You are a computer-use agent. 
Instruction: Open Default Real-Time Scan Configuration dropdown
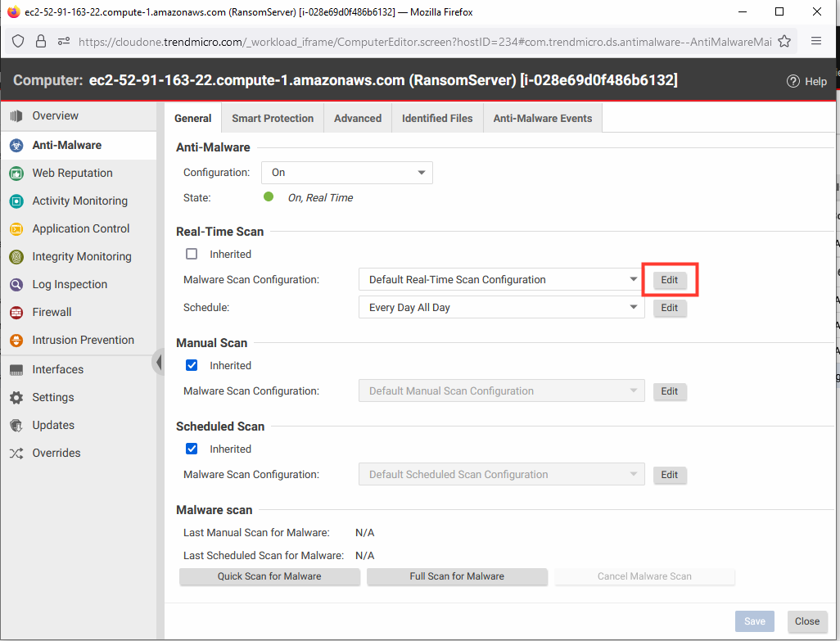(501, 279)
